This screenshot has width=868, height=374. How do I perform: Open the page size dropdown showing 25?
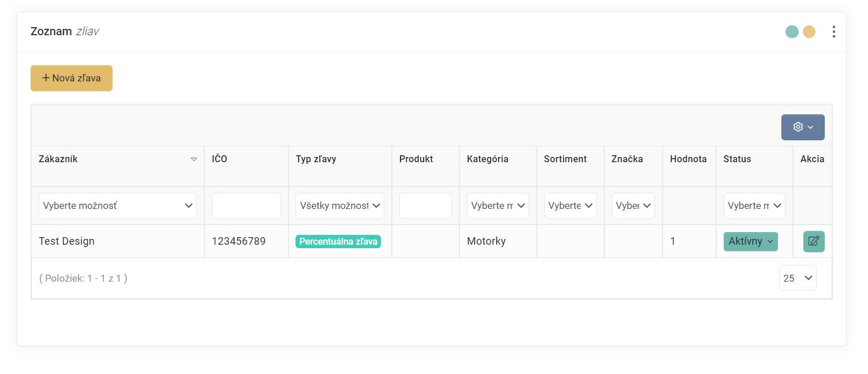[x=798, y=278]
